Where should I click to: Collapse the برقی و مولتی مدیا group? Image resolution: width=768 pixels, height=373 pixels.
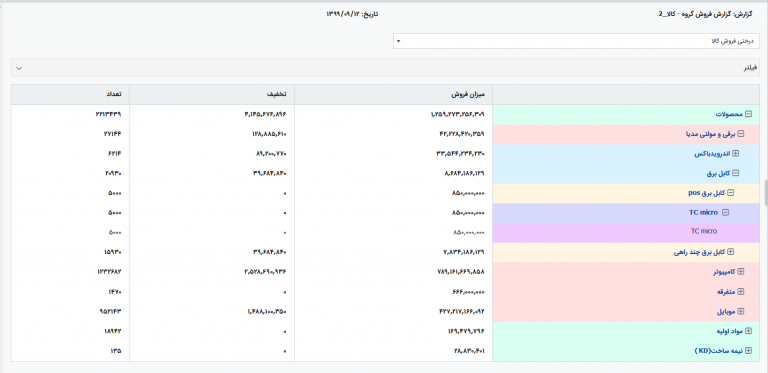(x=741, y=133)
